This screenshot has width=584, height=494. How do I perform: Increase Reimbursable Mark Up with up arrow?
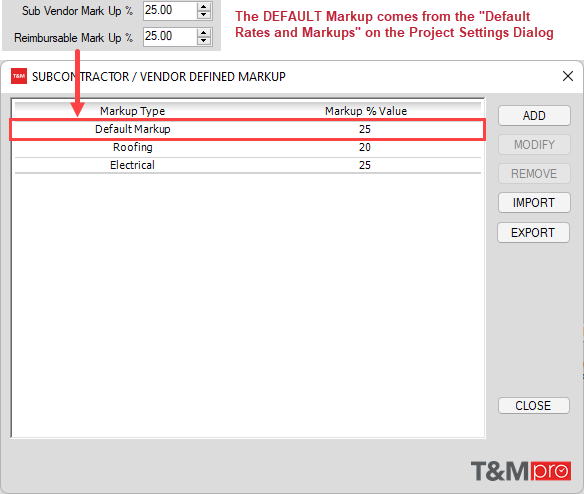[204, 33]
